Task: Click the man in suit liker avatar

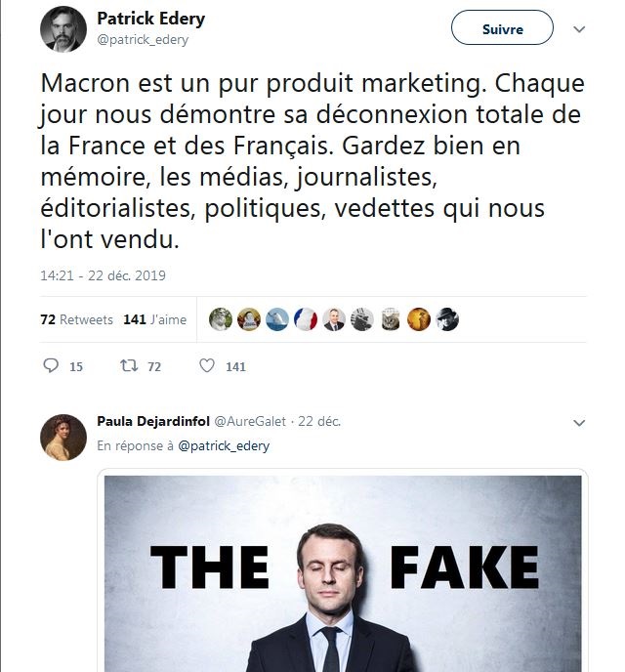Action: tap(334, 319)
